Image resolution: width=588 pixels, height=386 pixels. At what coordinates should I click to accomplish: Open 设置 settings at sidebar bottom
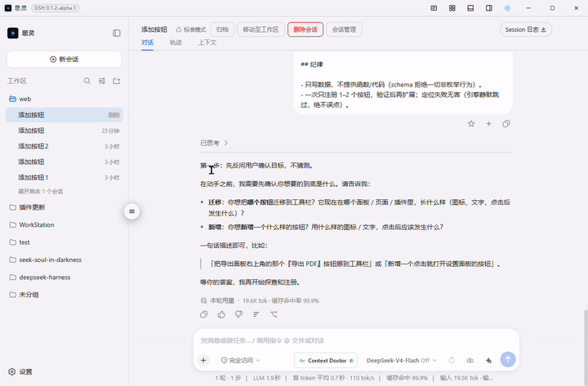[20, 372]
